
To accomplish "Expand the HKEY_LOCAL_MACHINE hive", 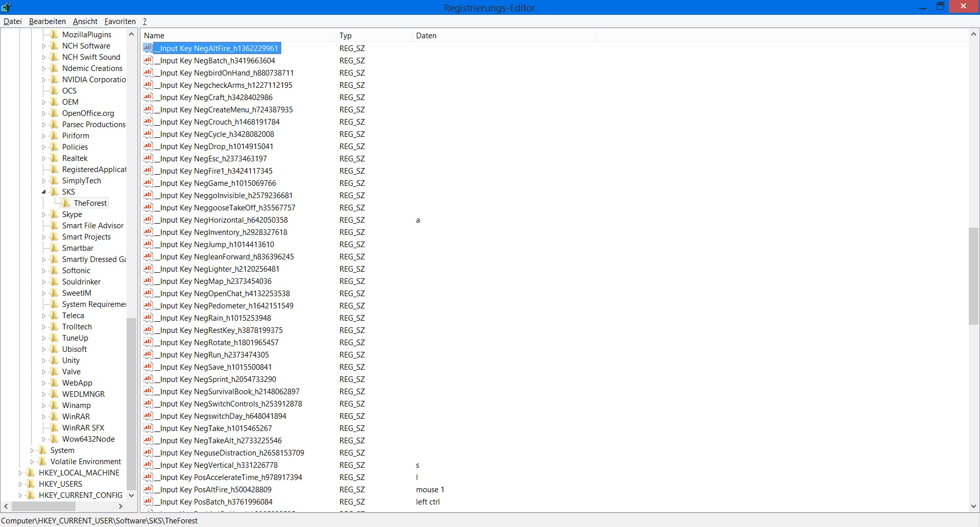I will click(20, 473).
